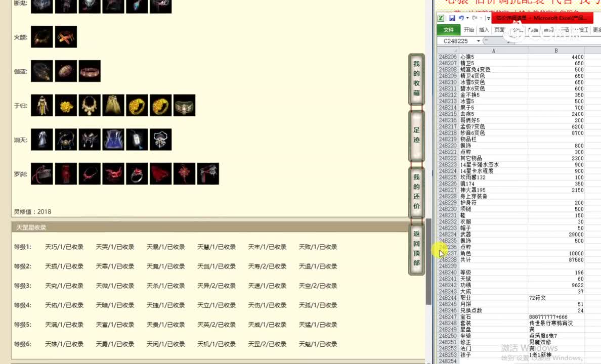Select the 罗刹 row silver belt icon
Image resolution: width=601 pixels, height=364 pixels.
tap(208, 173)
